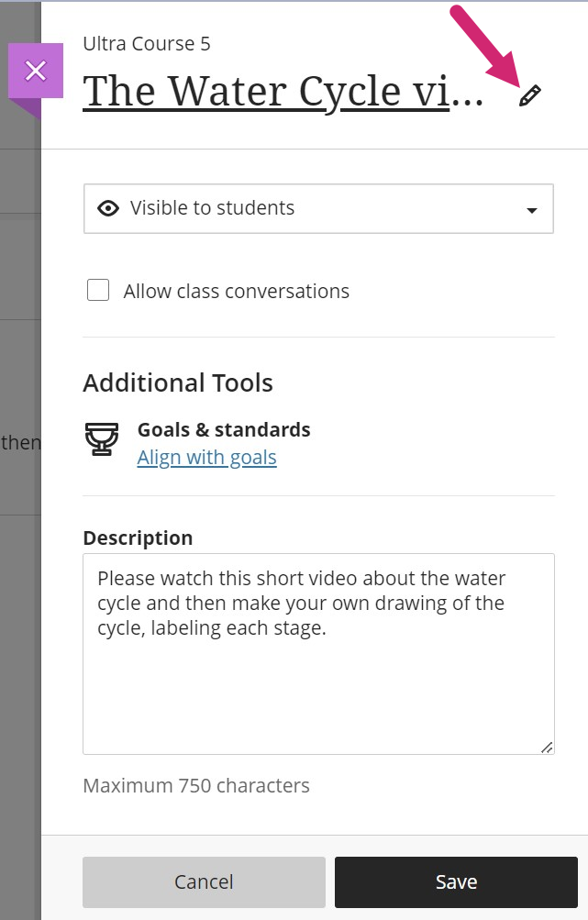
Task: Close the panel with the purple X
Action: tap(36, 71)
